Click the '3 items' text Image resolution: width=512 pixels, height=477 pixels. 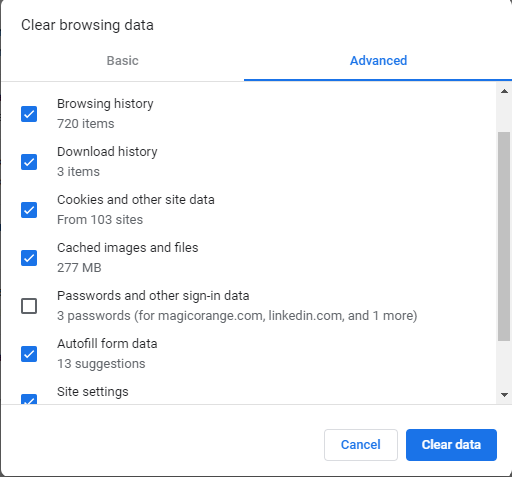(x=78, y=172)
